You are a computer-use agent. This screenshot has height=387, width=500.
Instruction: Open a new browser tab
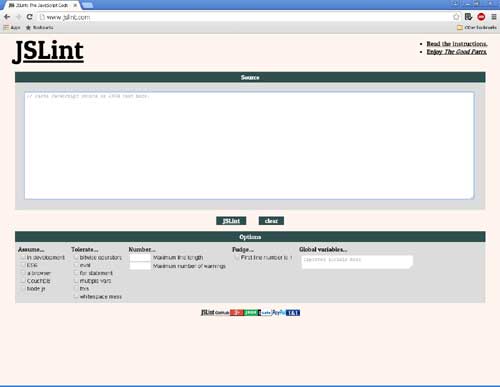tap(87, 5)
